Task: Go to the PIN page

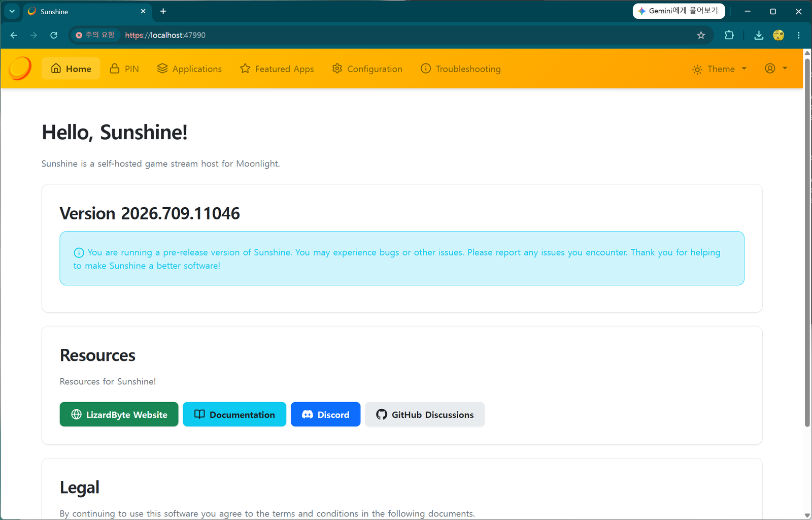Action: (x=124, y=69)
